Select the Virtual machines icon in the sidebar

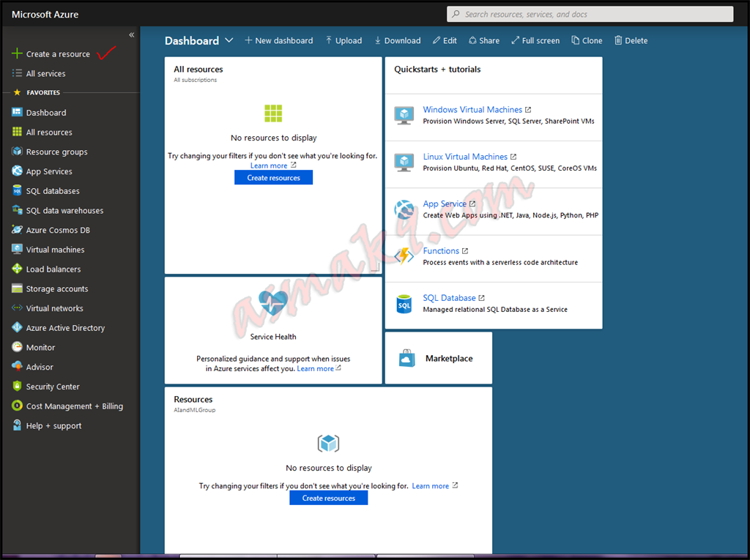(18, 249)
